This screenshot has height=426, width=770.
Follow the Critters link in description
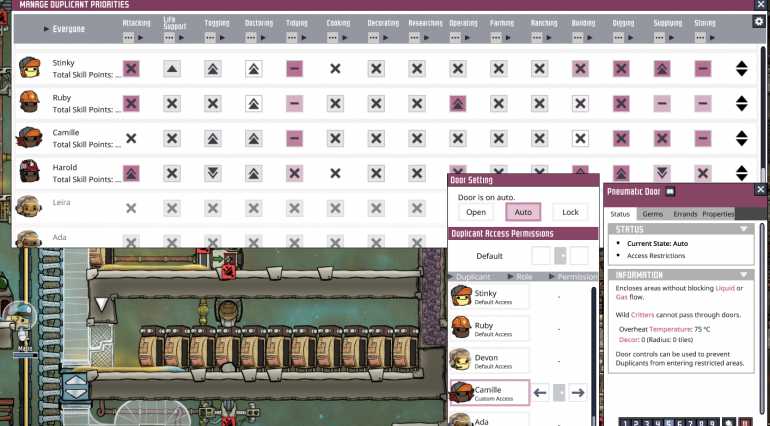(x=642, y=314)
